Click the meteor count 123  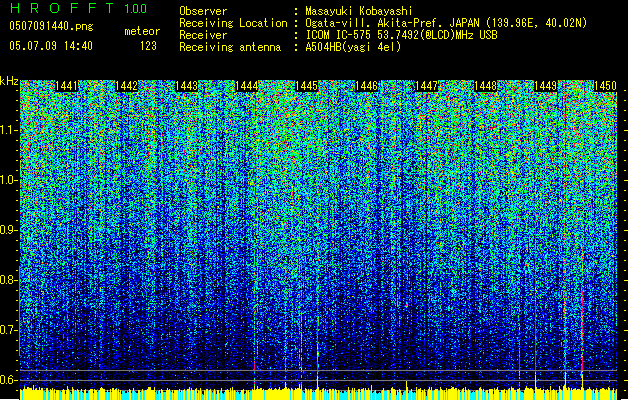point(148,46)
